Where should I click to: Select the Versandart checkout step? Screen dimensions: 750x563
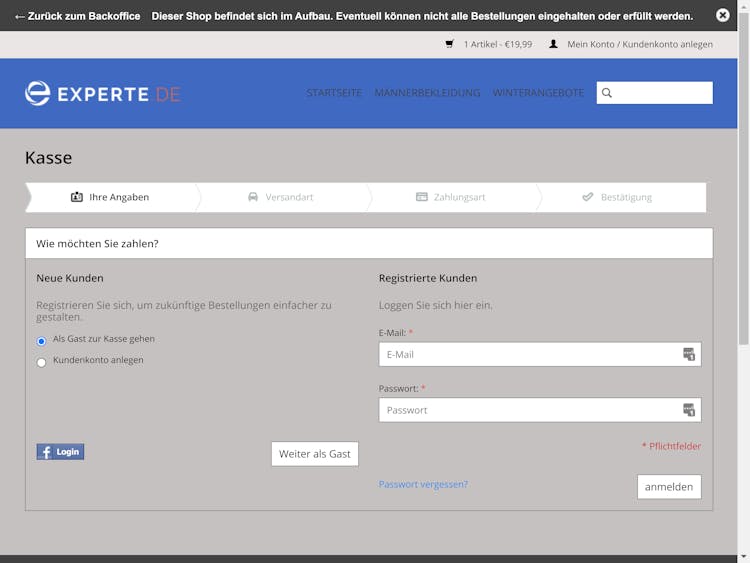coord(281,197)
